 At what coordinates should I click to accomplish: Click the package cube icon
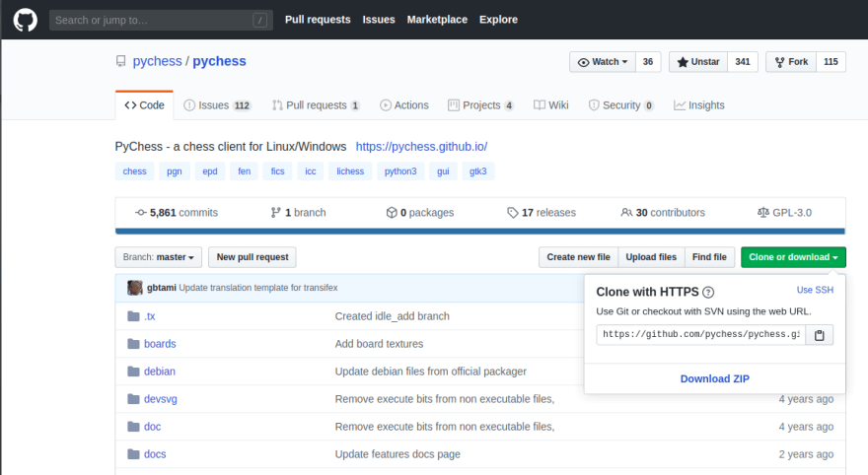392,212
